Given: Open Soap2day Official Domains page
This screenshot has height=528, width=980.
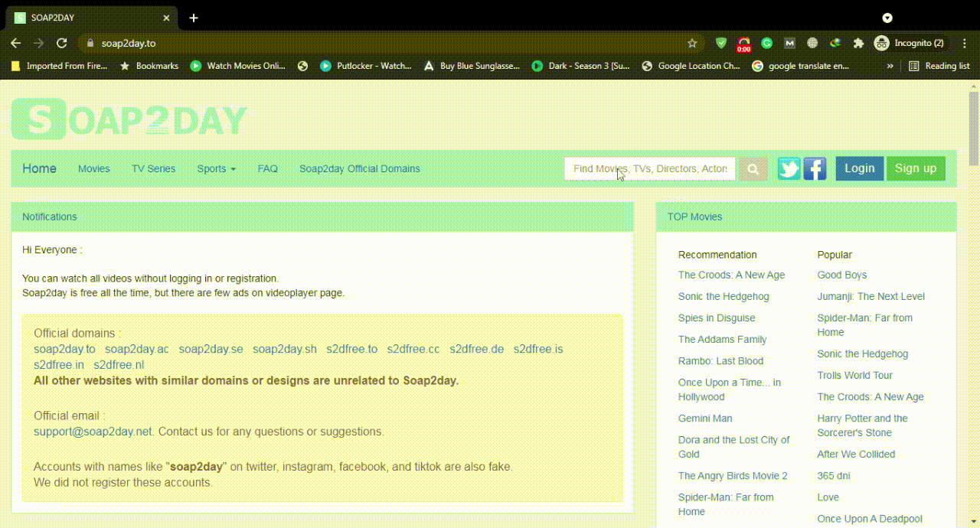Looking at the screenshot, I should 360,169.
